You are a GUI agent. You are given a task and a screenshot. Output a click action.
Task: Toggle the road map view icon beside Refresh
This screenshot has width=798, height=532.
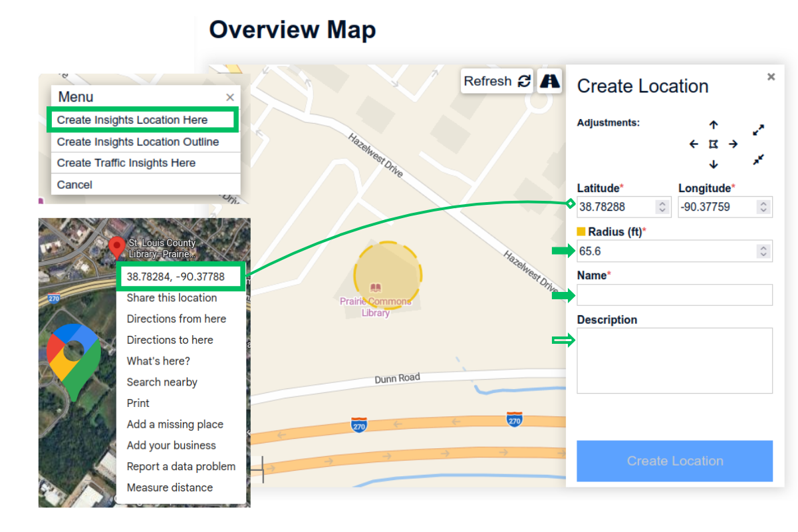pos(550,80)
